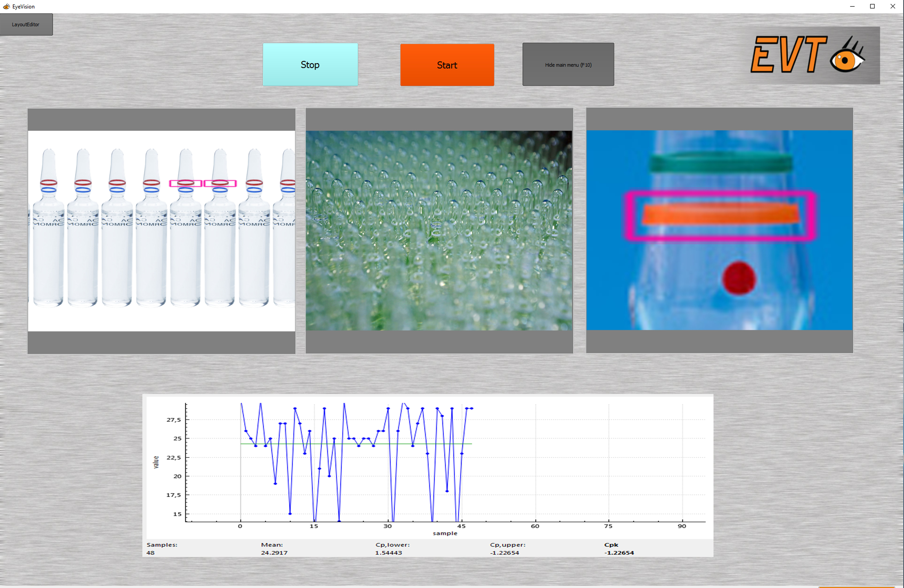Minimize the EyeVision window
The height and width of the screenshot is (588, 904).
point(852,6)
